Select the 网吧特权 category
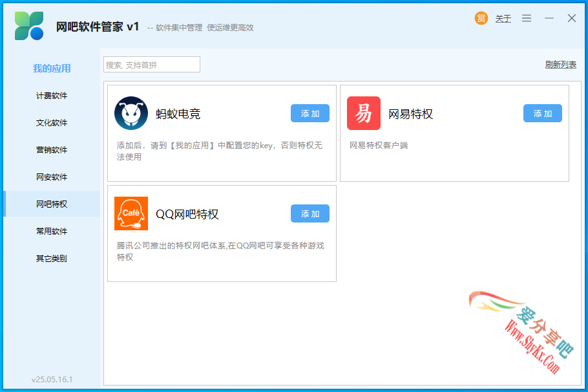This screenshot has height=392, width=588. coord(52,204)
